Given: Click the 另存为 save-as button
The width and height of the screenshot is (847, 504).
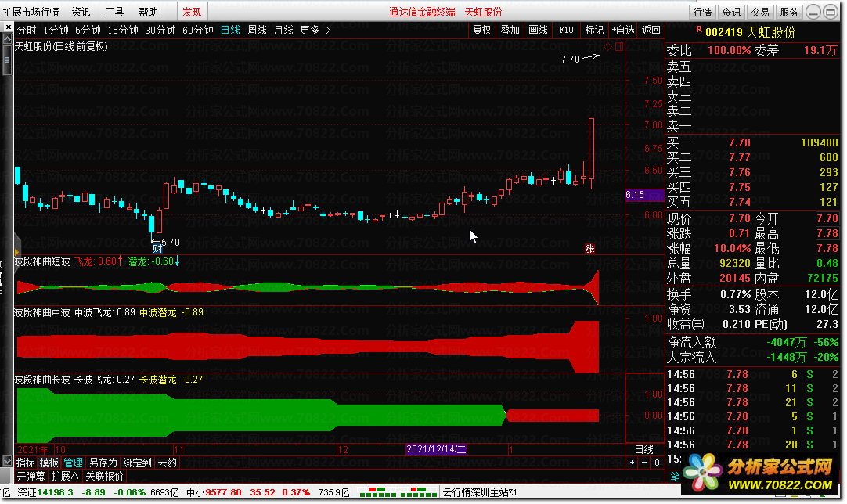Looking at the screenshot, I should tap(103, 463).
